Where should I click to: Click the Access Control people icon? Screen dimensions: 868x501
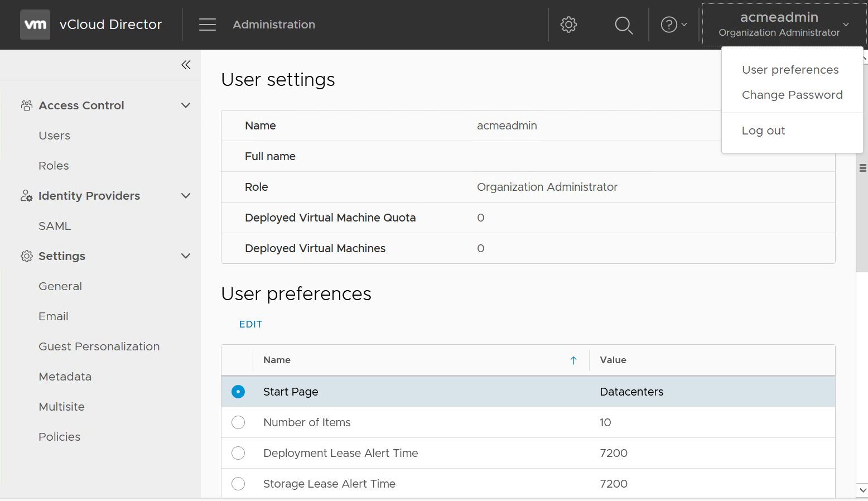tap(26, 105)
